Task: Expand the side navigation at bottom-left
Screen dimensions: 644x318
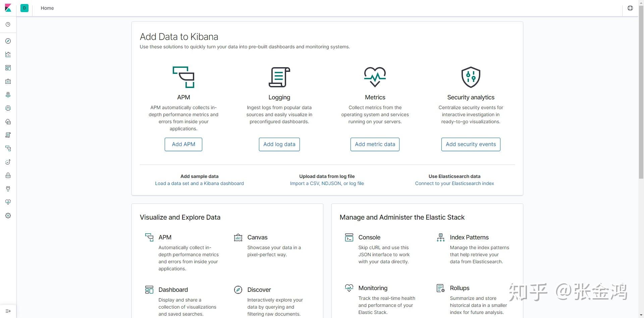Action: (8, 311)
